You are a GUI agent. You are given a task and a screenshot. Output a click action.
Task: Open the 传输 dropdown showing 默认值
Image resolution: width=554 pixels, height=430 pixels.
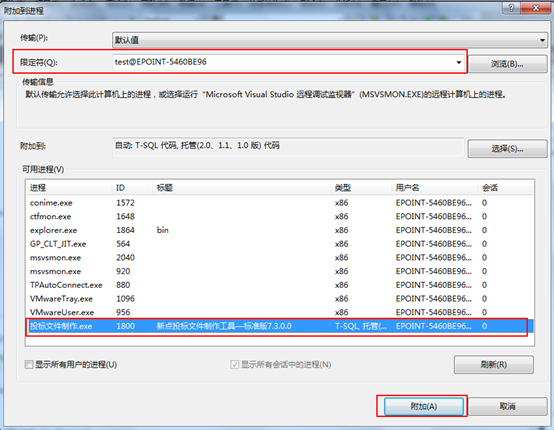tap(330, 40)
